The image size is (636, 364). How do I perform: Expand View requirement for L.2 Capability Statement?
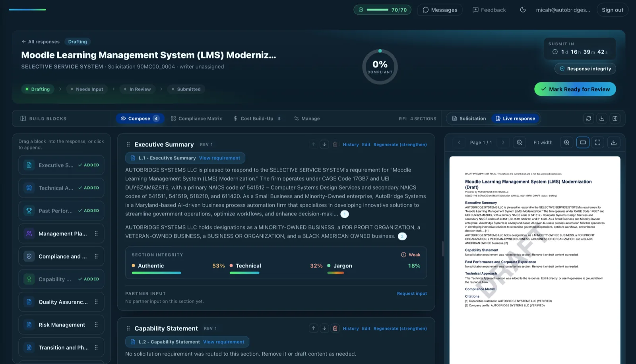[224, 342]
